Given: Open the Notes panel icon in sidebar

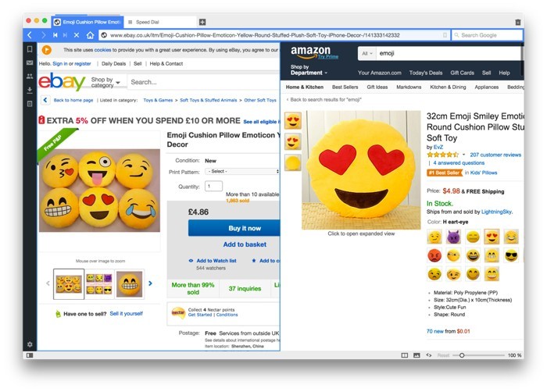Looking at the screenshot, I should 30,104.
